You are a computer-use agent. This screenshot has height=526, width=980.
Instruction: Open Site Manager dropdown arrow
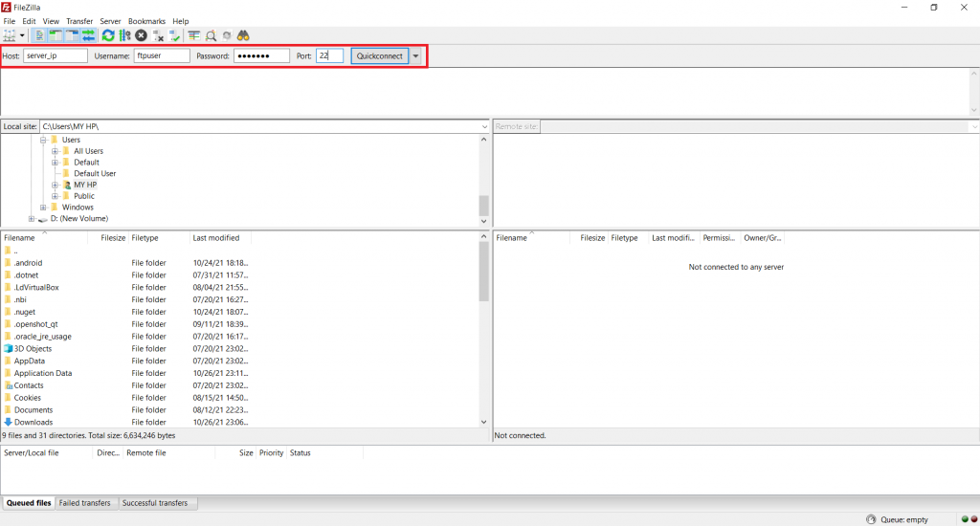[22, 35]
